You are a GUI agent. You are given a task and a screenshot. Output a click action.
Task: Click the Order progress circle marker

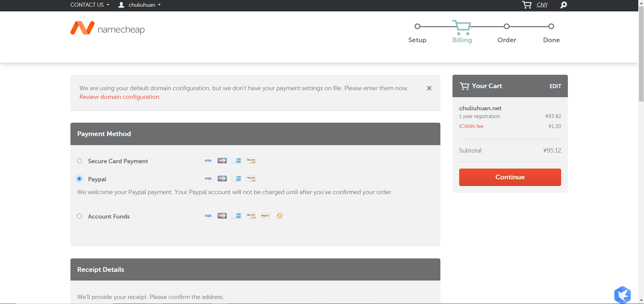coord(507,26)
